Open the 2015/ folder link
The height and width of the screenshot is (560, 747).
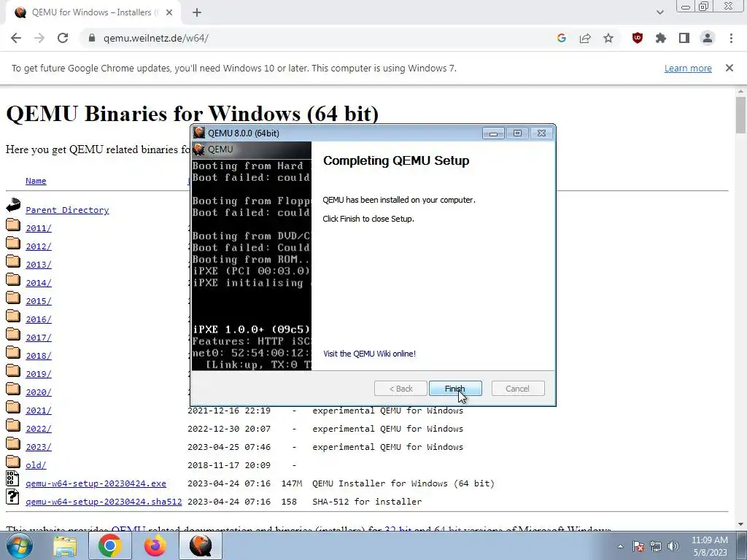point(39,301)
